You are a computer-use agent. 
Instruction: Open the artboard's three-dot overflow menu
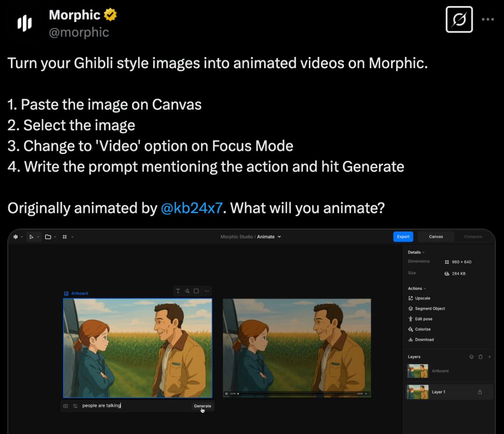[x=207, y=291]
